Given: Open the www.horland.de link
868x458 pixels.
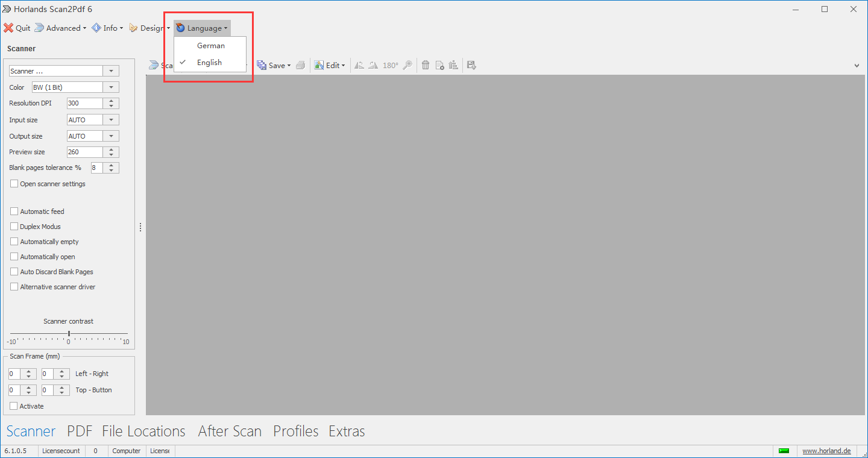Looking at the screenshot, I should 826,450.
